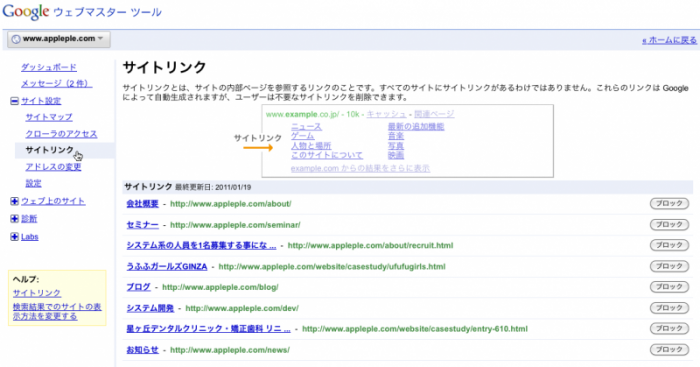Click the ufufugirls.html URL text
The width and height of the screenshot is (700, 367).
click(x=332, y=267)
